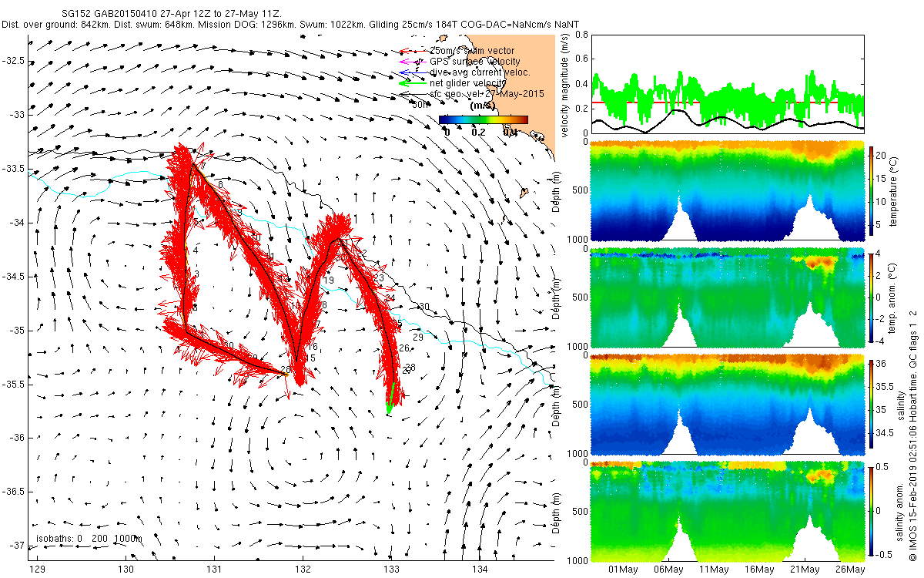This screenshot has width=924, height=578.
Task: Click the -36.5 latitude tick label
Action: point(14,491)
